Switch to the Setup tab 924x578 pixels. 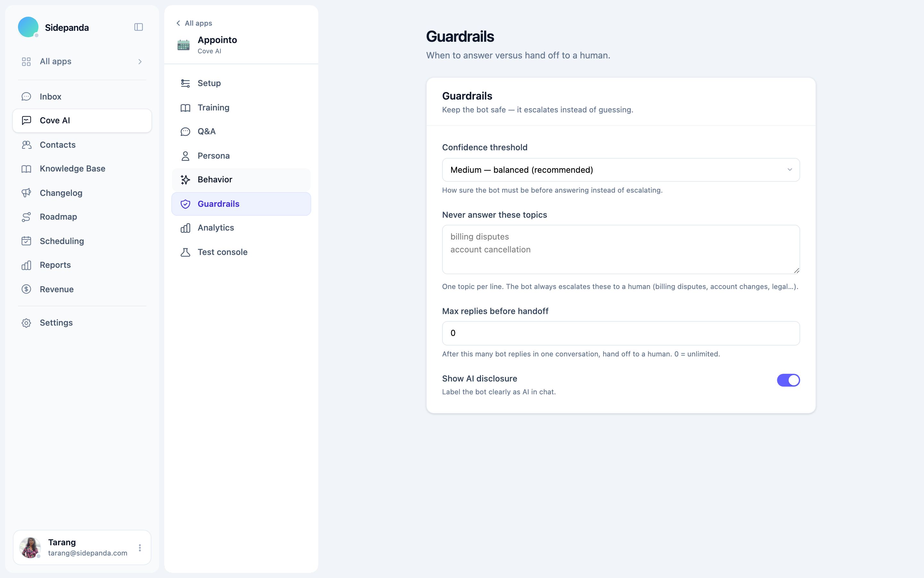[241, 83]
